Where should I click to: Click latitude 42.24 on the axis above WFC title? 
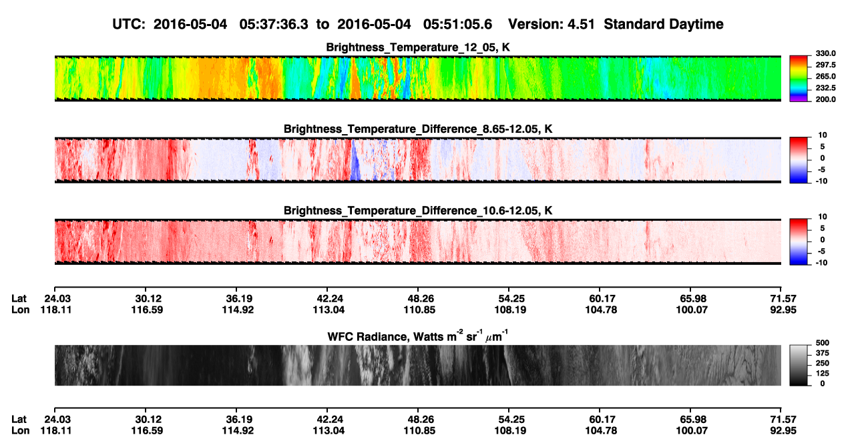coord(327,299)
